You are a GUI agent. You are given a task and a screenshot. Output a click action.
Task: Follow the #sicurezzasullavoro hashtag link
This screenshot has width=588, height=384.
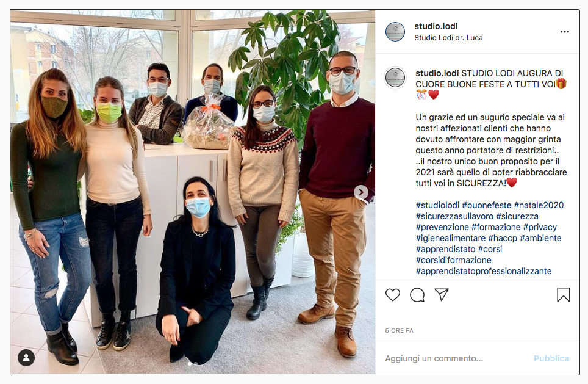(x=454, y=216)
